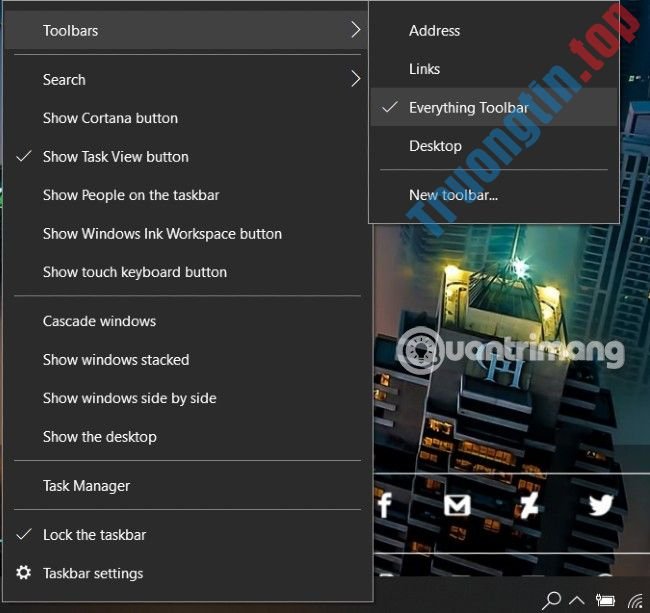The height and width of the screenshot is (613, 650).
Task: Click the Taskbar settings gear icon
Action: pos(23,572)
